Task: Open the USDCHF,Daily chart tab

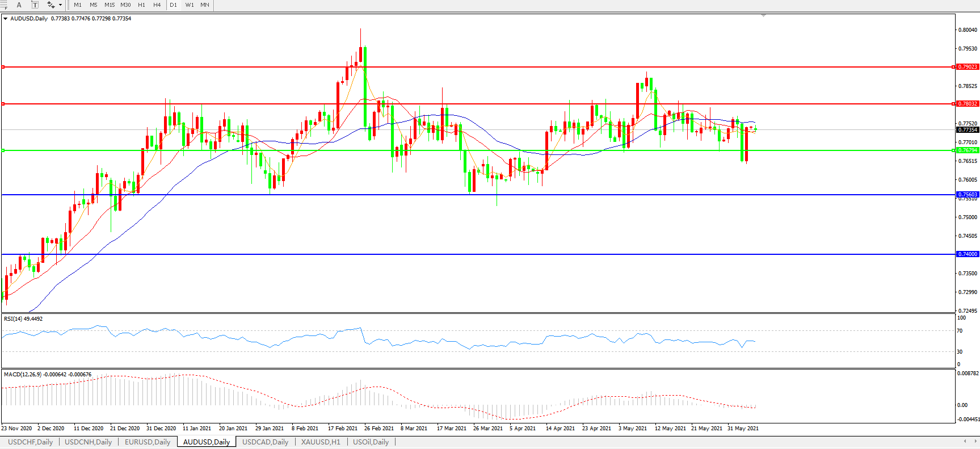Action: (x=30, y=442)
